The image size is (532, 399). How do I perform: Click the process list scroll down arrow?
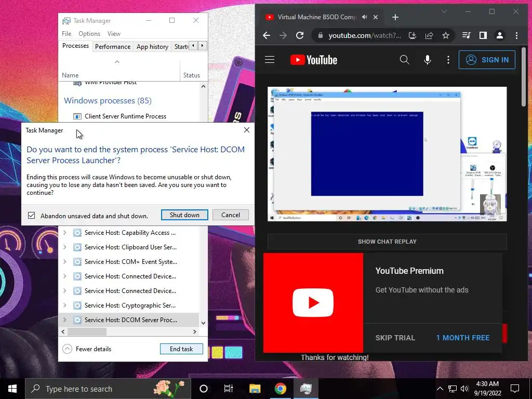coord(203,323)
